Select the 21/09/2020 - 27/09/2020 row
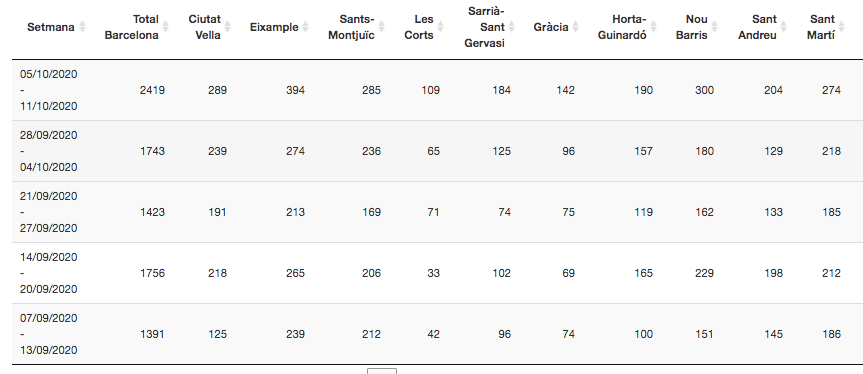The image size is (863, 374). 438,212
